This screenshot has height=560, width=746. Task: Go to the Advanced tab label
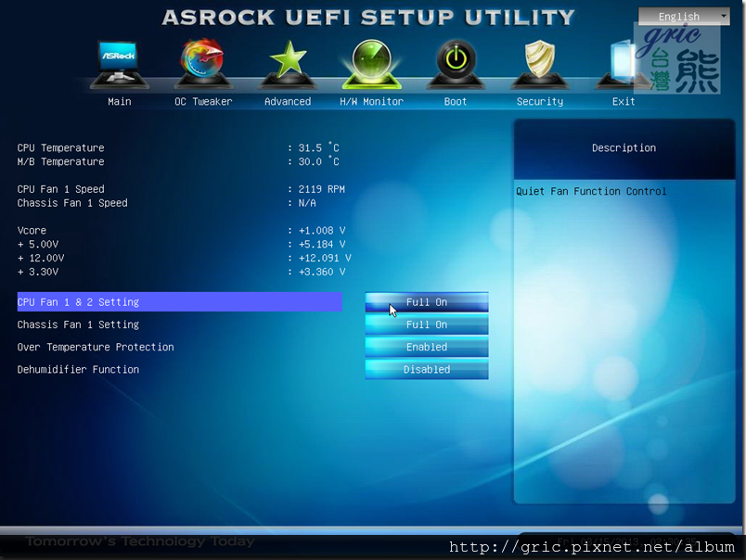pos(288,101)
